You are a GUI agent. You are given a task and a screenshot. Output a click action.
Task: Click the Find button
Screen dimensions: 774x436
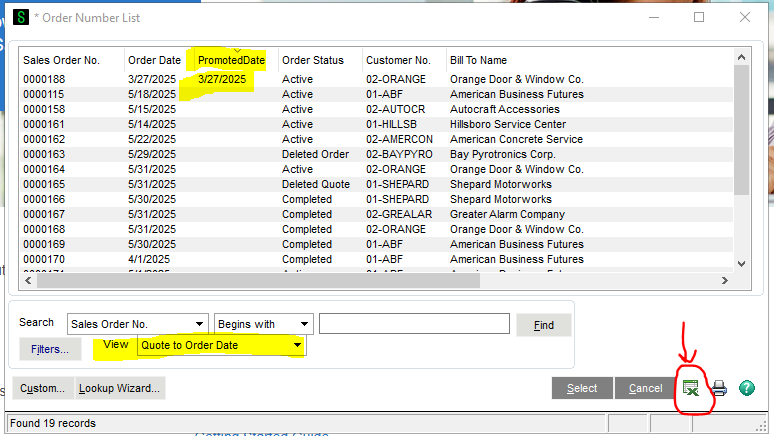(x=544, y=325)
